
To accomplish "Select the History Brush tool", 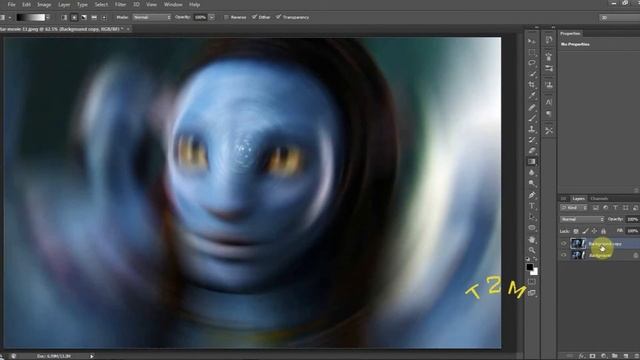I will (x=531, y=140).
